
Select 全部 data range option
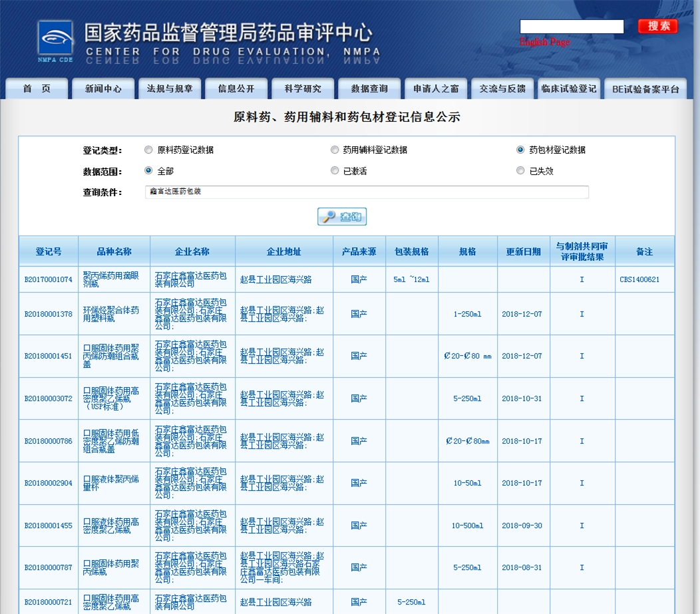pyautogui.click(x=148, y=171)
